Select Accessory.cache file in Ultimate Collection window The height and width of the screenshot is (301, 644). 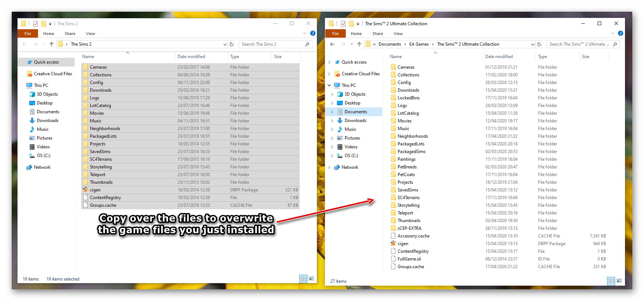(x=499, y=236)
